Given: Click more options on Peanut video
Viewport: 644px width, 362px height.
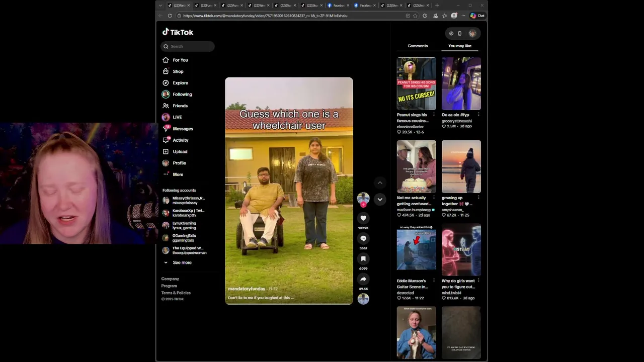Looking at the screenshot, I should tap(434, 115).
